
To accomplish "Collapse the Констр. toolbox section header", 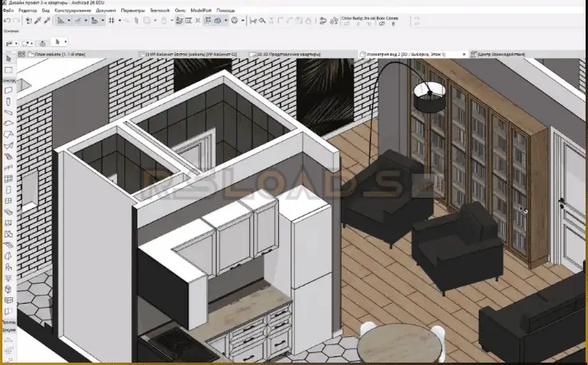I will click(9, 80).
